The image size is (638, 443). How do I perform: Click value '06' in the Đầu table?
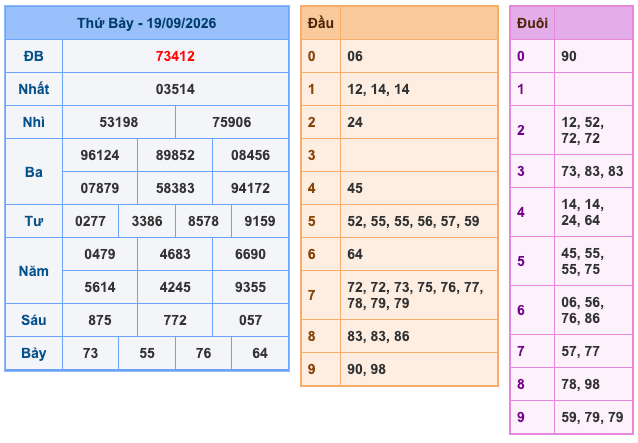point(355,56)
